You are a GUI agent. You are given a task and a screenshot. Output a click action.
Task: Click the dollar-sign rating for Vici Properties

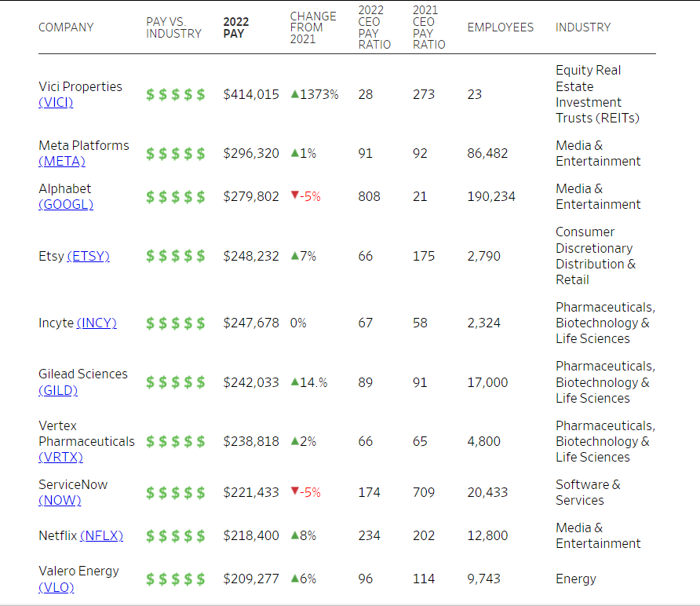pyautogui.click(x=176, y=95)
